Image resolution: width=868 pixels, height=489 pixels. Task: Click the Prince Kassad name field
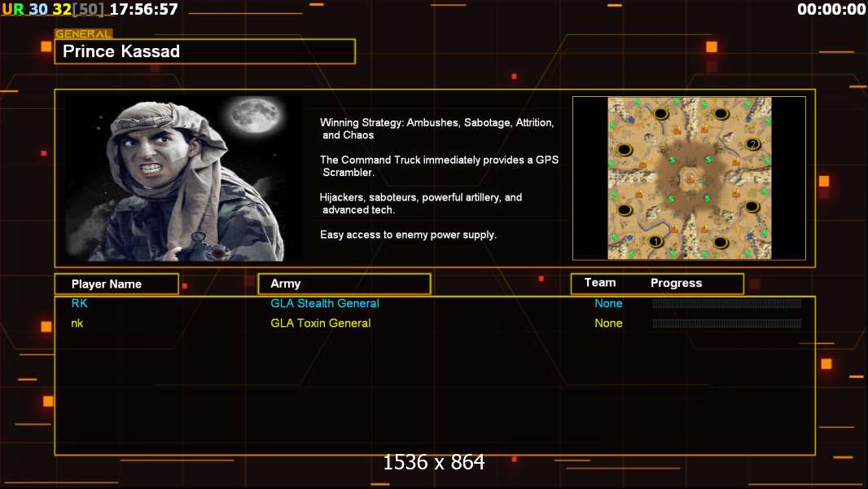[205, 51]
